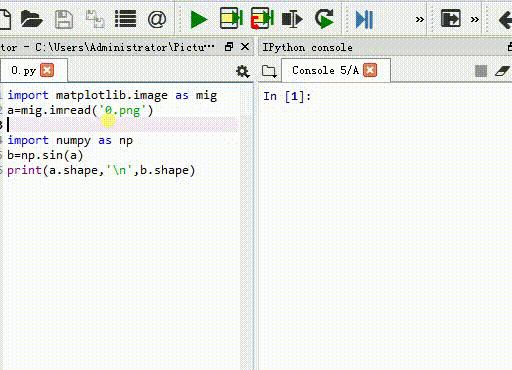
Task: Open a file with the folder icon
Action: 31,19
